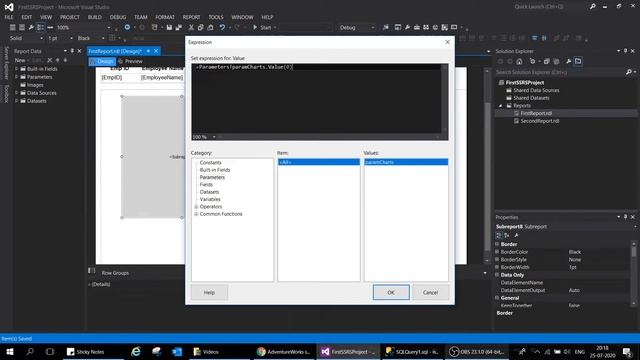Switch to the Preview tab
Screen dimensions: 640x360
(x=131, y=61)
